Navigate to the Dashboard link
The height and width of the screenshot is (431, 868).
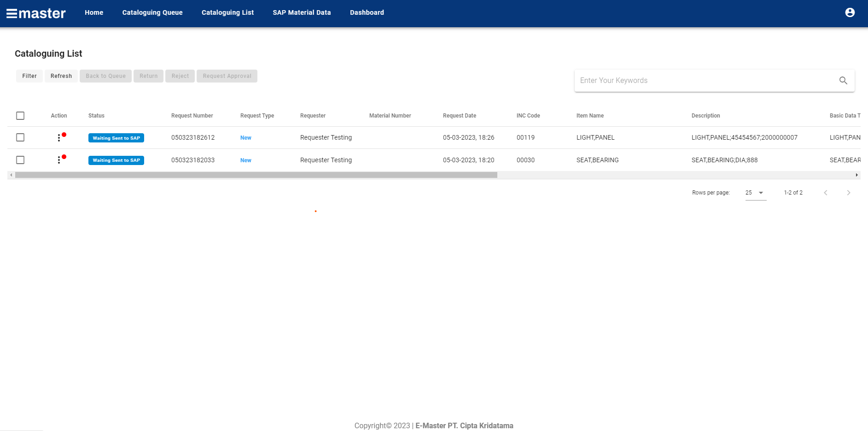367,12
